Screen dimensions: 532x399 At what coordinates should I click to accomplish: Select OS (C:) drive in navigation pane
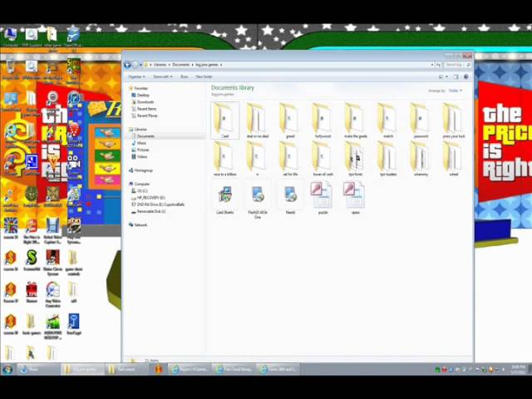click(x=142, y=190)
